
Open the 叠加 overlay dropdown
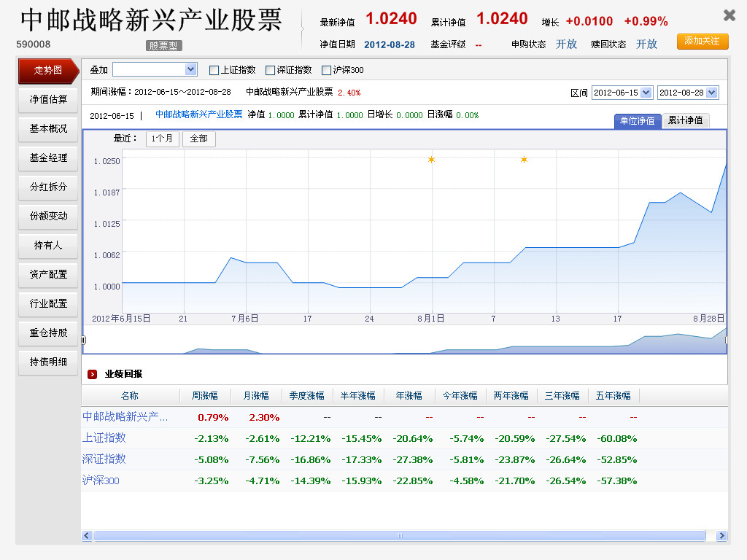155,69
